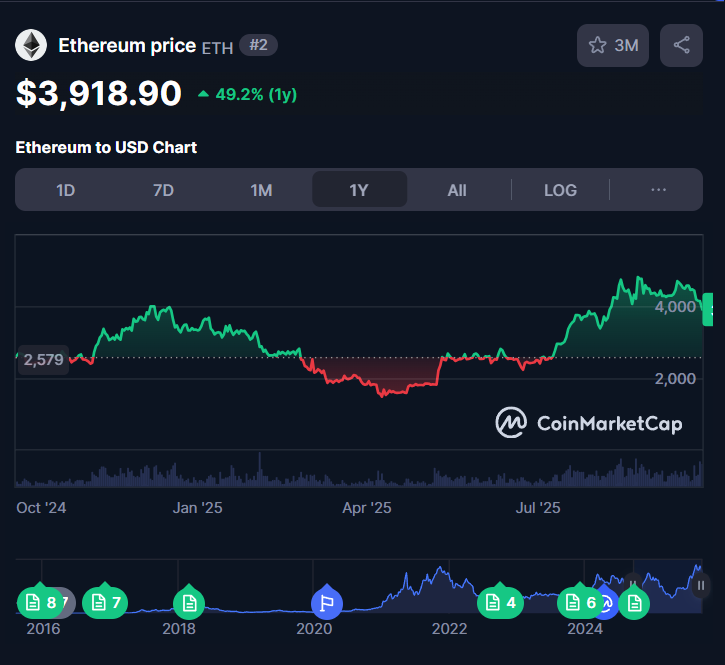Click the #2 rank badge
Image resolution: width=725 pixels, height=665 pixels.
(258, 45)
